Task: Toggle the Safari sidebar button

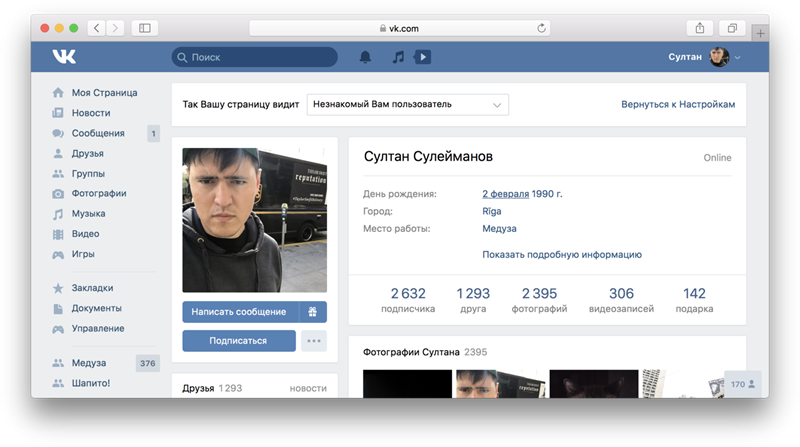Action: tap(145, 28)
